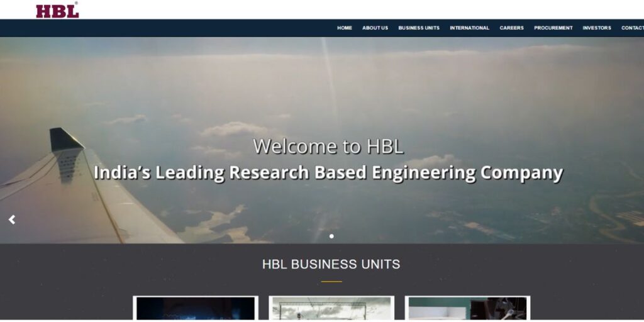Select the carousel slide indicator dot
644x322 pixels.
point(331,236)
